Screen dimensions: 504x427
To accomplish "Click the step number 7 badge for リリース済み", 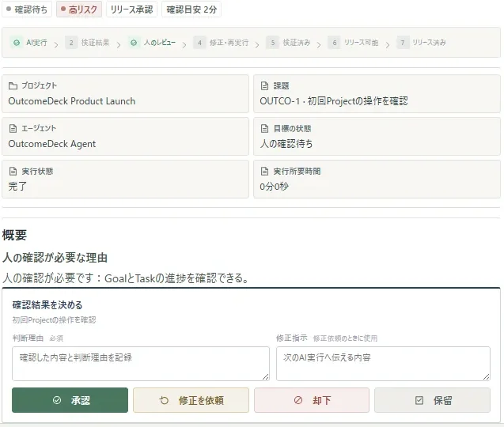I will [403, 43].
